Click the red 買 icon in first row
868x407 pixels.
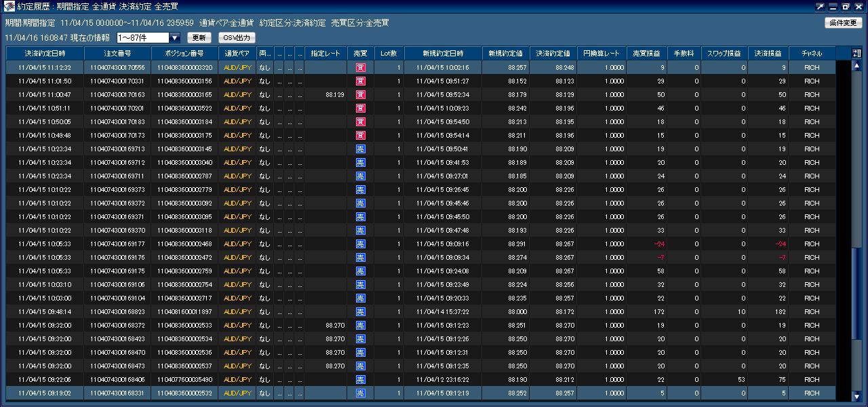(x=361, y=67)
